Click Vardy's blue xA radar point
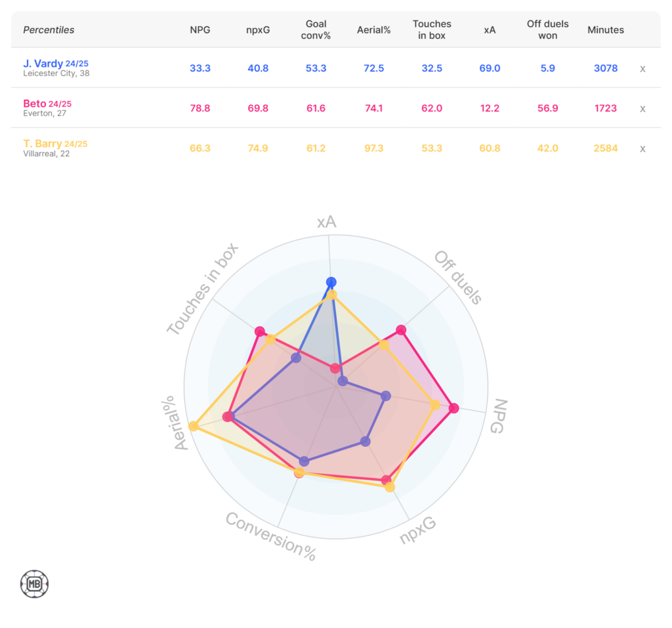The width and height of the screenshot is (672, 628). point(331,283)
